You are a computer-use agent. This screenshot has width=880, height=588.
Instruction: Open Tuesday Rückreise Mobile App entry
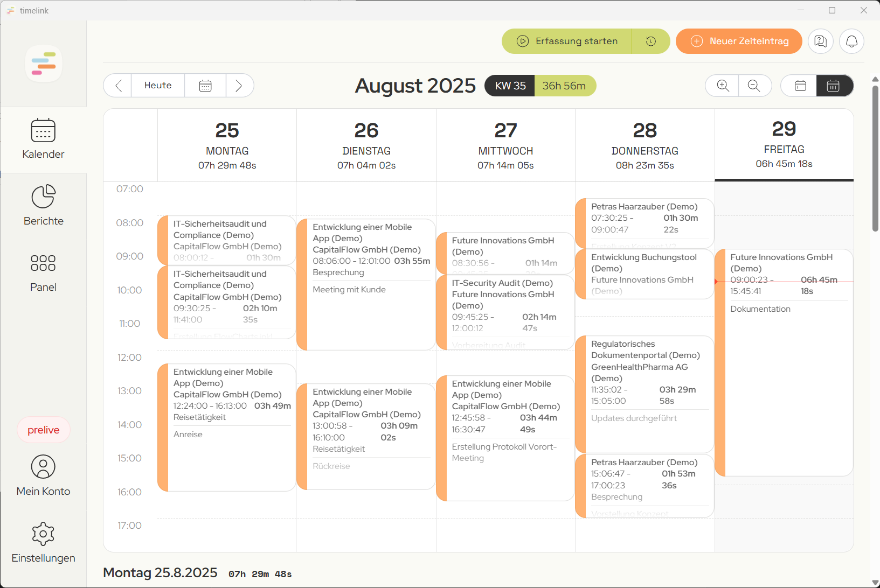(x=366, y=437)
